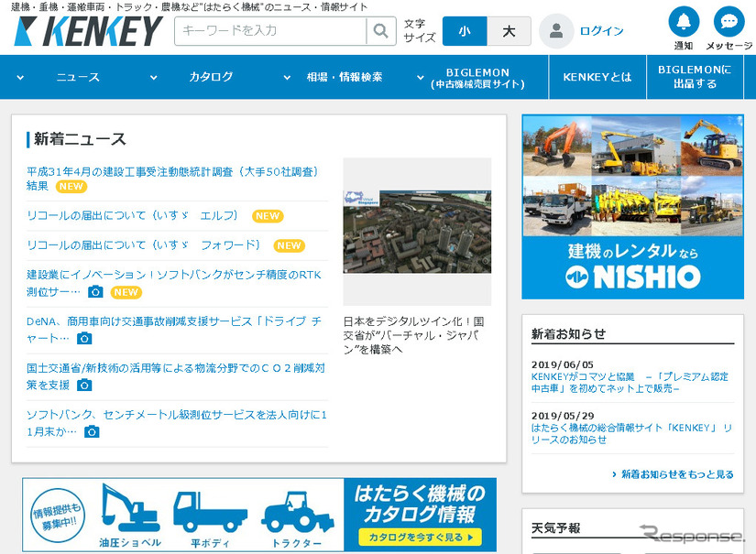Set text size to 小

coord(465,31)
